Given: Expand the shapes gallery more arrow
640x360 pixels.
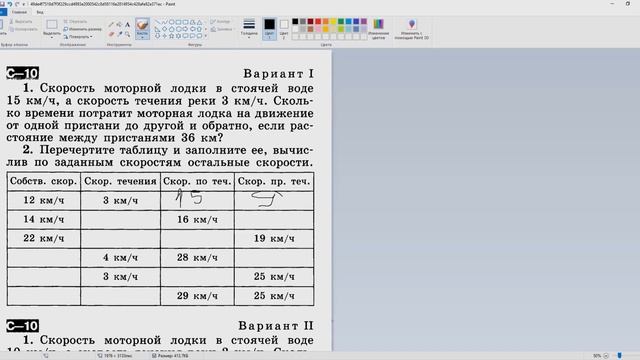Looking at the screenshot, I should tap(205, 36).
